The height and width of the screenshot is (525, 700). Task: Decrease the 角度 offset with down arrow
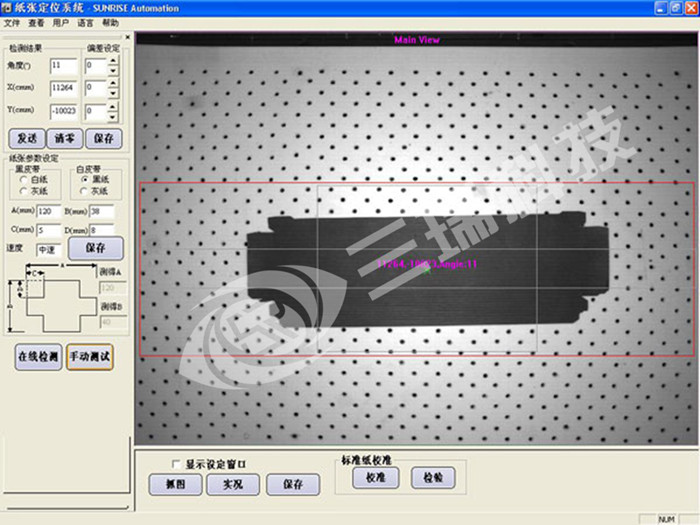113,71
